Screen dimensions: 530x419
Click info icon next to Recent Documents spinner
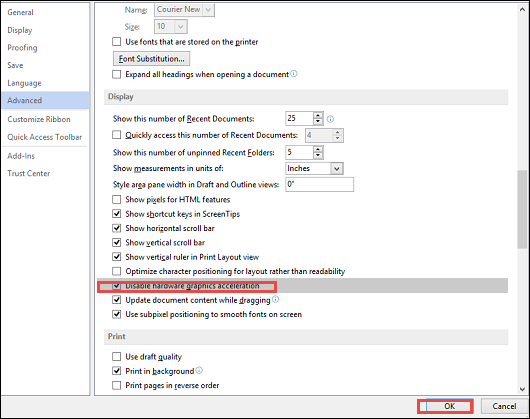[330, 119]
